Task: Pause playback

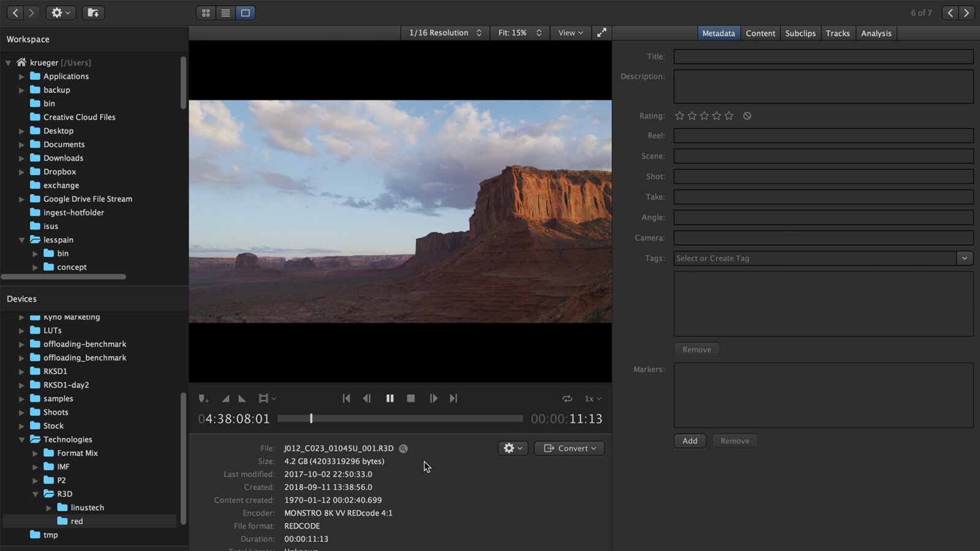Action: (390, 399)
